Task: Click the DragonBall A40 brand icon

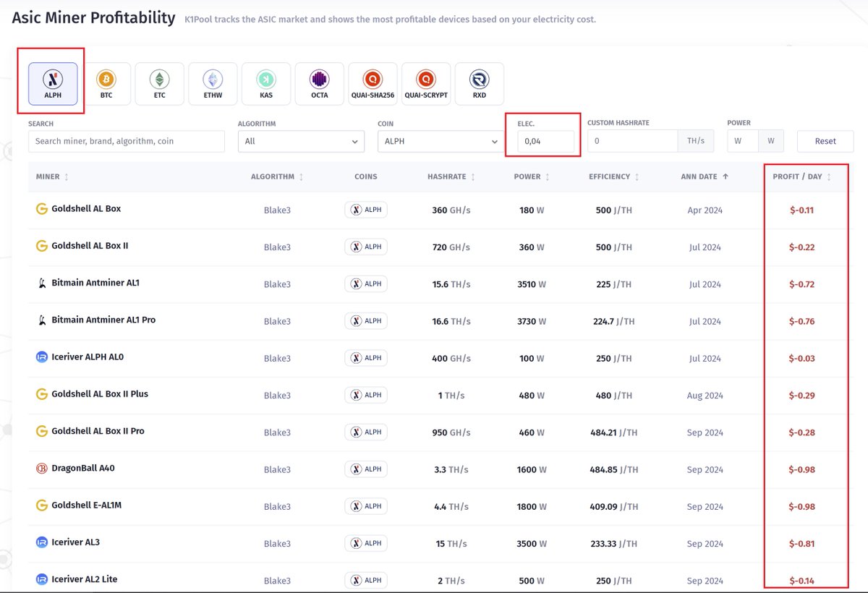Action: (x=41, y=468)
